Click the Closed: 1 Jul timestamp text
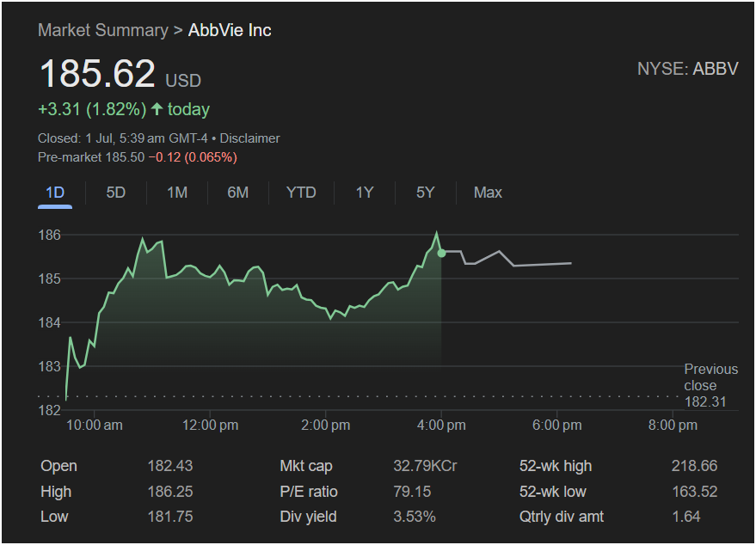This screenshot has height=545, width=756. coord(122,138)
